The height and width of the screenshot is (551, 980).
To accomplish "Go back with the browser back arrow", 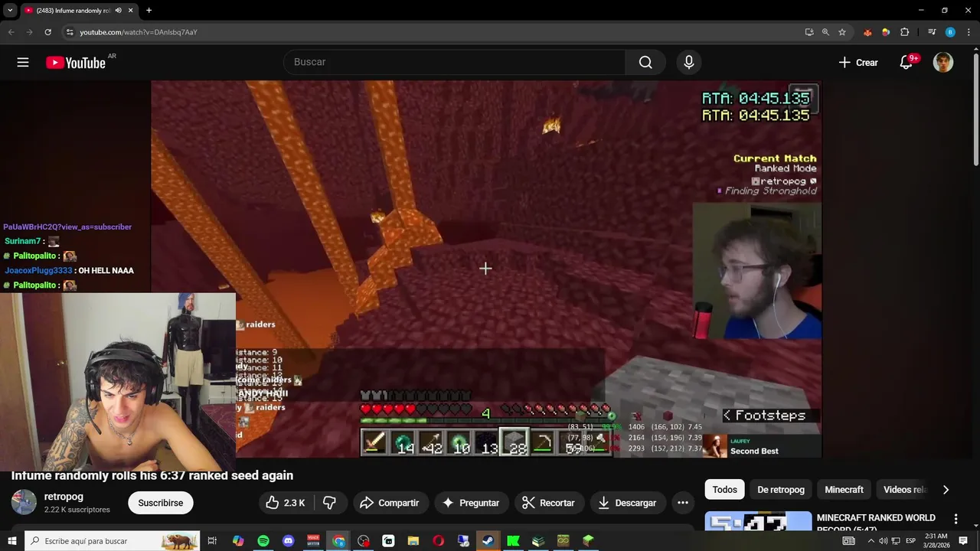I will [11, 32].
